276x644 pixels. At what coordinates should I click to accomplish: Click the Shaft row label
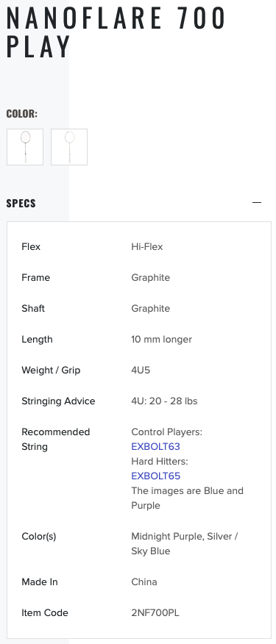[x=33, y=309]
